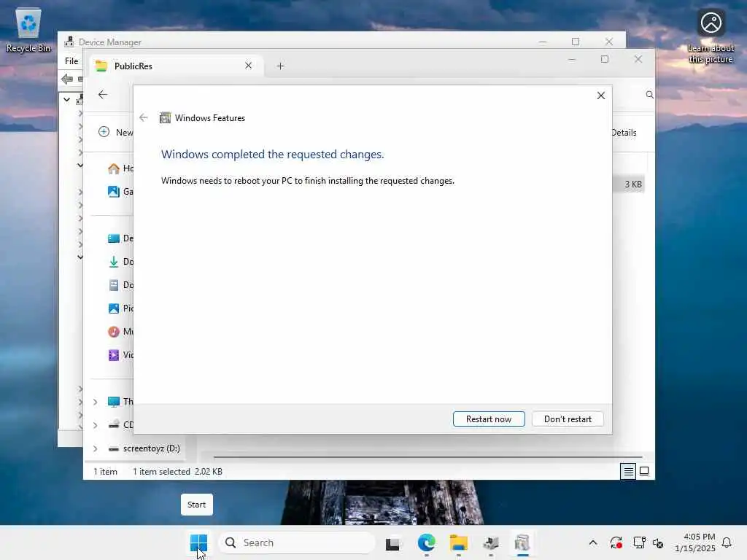747x560 pixels.
Task: Go back in the Windows Features dialog
Action: click(x=144, y=117)
